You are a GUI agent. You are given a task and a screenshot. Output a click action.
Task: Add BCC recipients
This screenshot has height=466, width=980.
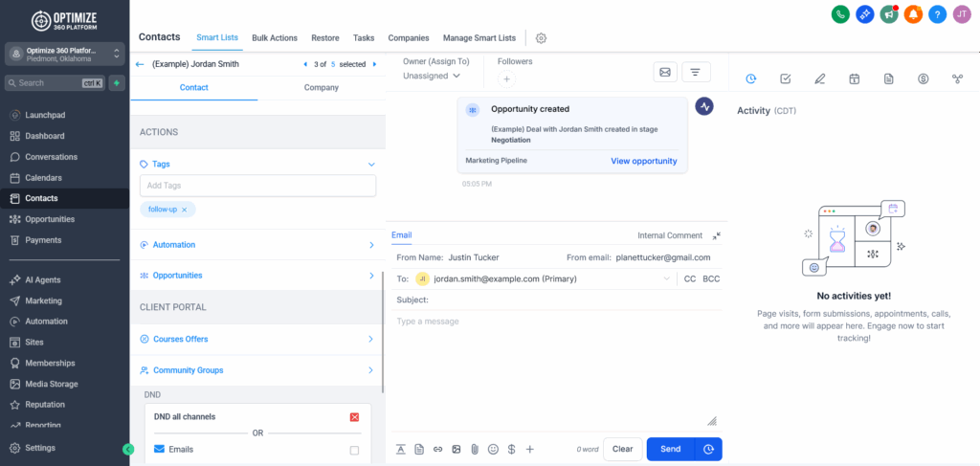pos(711,279)
